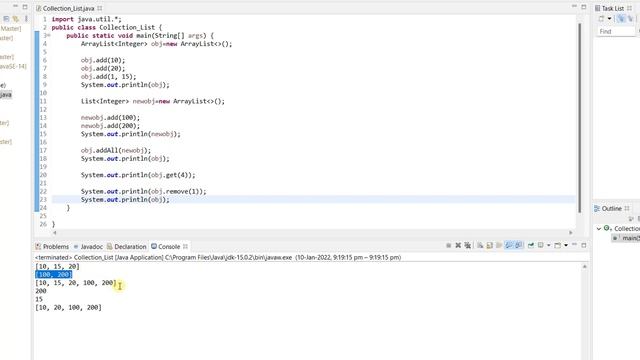Display selected console icon
This screenshot has width=640, height=360.
540,245
